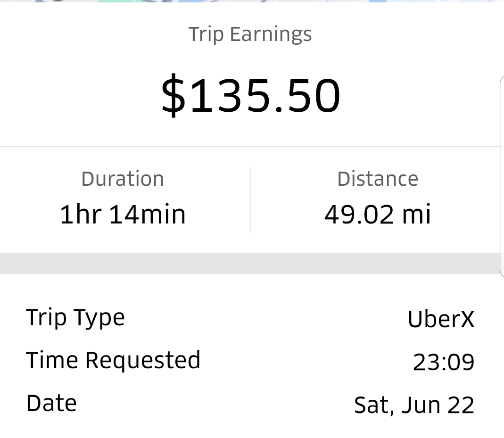Tap the vertical divider between Duration and Distance
The image size is (504, 438).
(250, 199)
